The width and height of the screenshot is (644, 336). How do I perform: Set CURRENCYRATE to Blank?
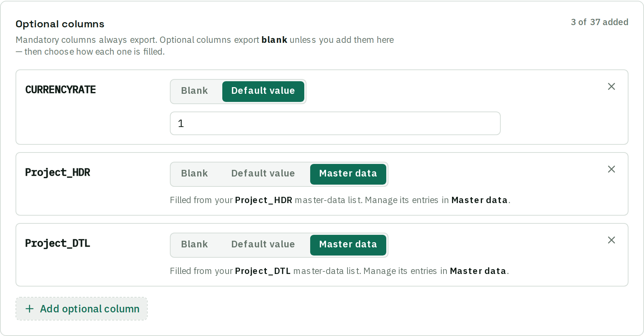click(195, 91)
